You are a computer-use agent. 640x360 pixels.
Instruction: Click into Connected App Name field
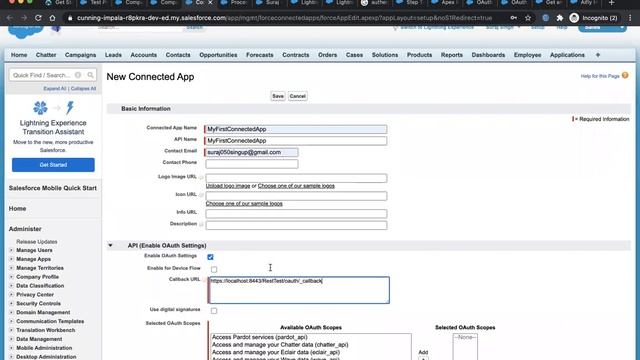click(296, 129)
